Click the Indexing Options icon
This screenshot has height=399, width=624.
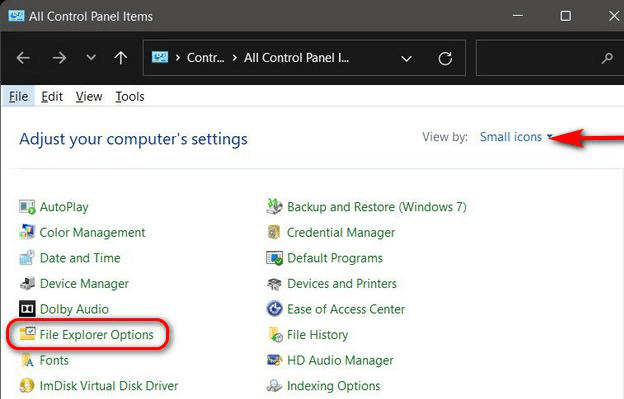pyautogui.click(x=274, y=385)
